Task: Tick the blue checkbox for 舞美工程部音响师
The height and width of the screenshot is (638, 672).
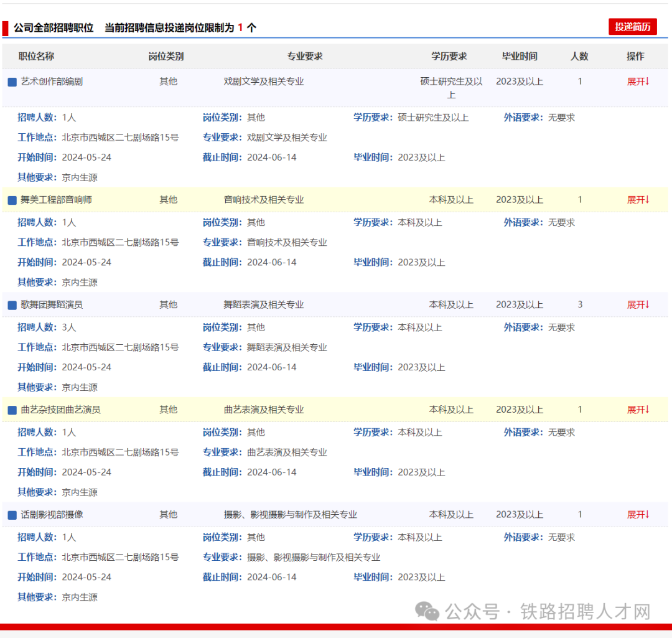Action: [12, 200]
